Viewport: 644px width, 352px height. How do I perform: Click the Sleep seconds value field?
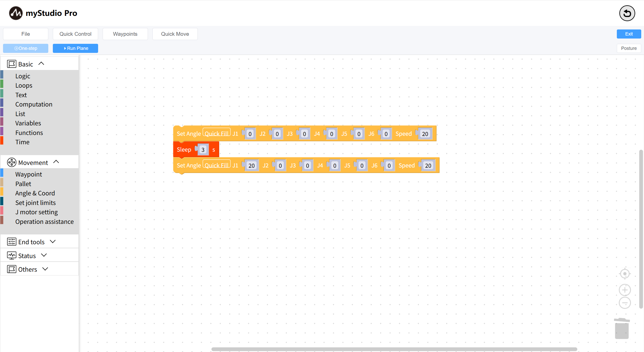coord(203,150)
